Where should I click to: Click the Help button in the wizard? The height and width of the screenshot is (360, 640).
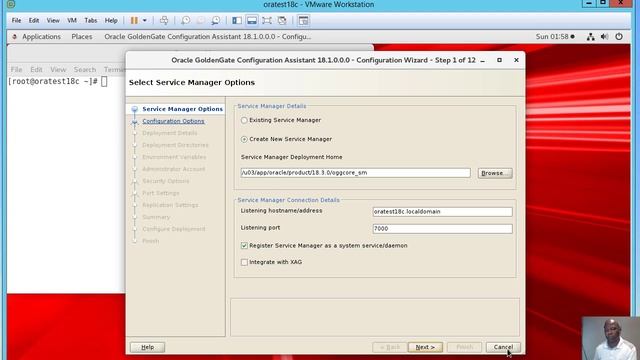[147, 347]
